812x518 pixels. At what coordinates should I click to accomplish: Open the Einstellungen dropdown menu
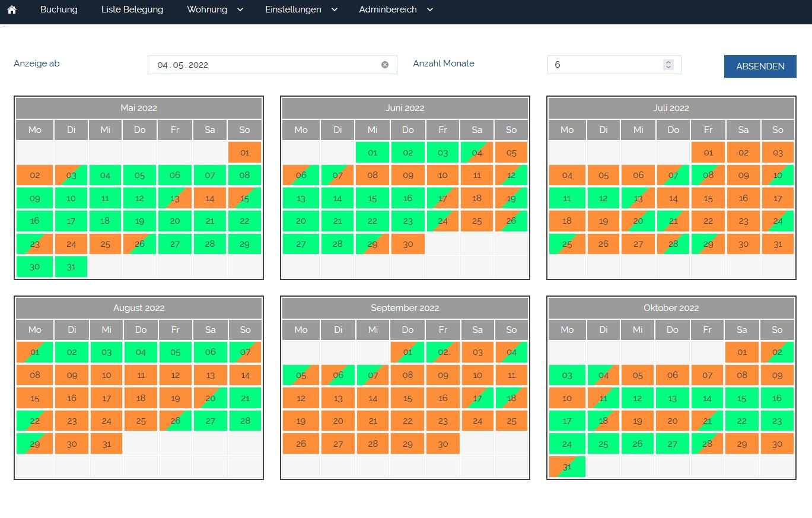click(x=301, y=10)
